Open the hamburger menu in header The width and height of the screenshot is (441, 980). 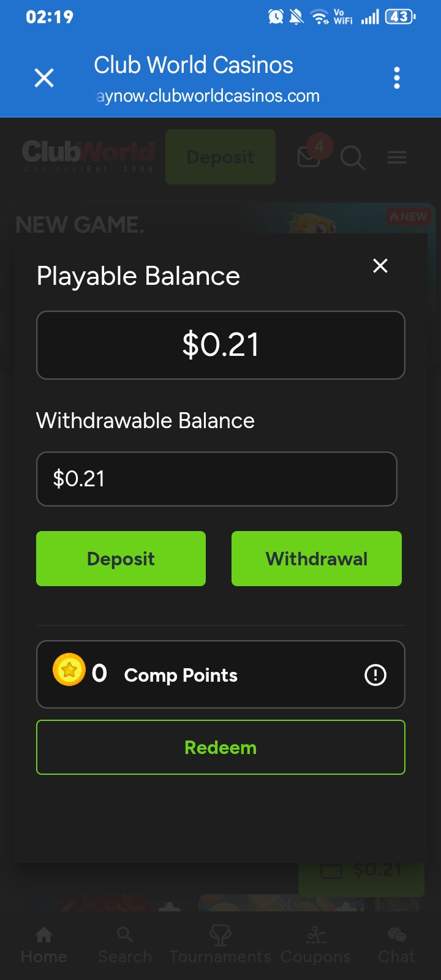[397, 158]
